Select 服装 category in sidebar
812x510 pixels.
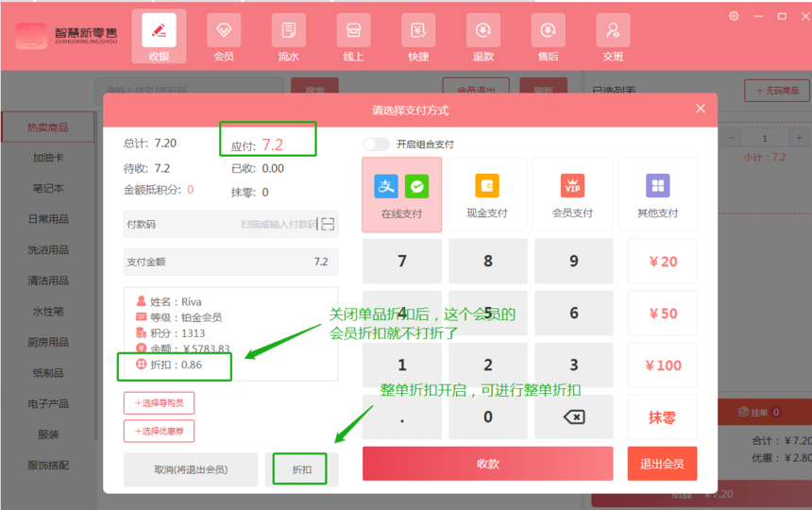(47, 433)
